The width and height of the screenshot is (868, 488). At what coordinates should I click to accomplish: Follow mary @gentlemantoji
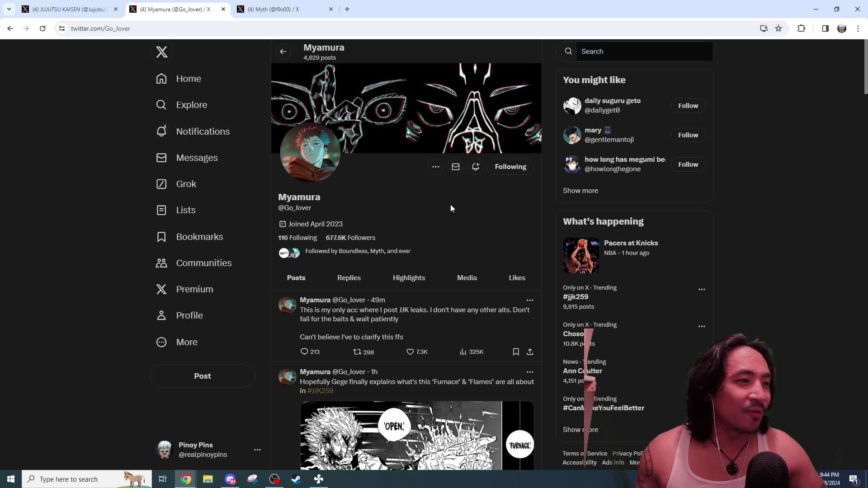click(x=688, y=135)
